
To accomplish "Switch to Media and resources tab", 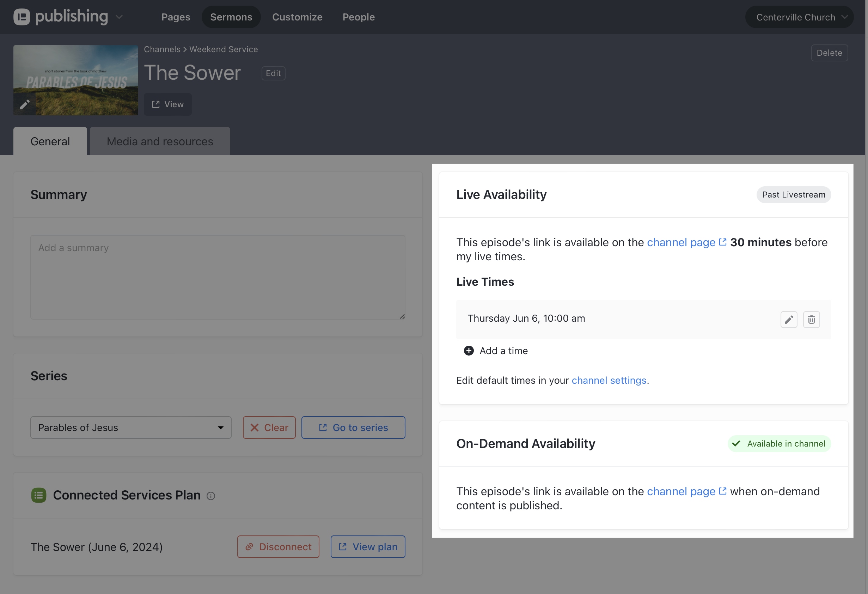I will coord(160,141).
